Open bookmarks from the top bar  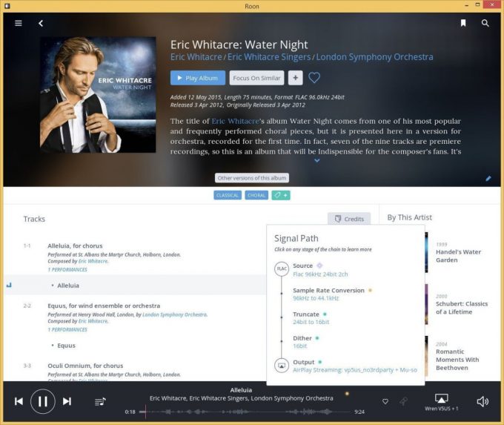pyautogui.click(x=463, y=23)
